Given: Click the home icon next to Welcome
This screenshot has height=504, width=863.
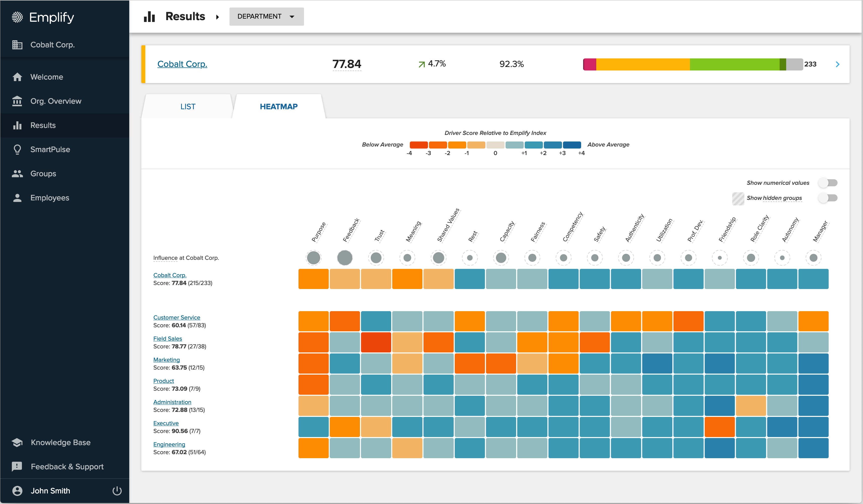Looking at the screenshot, I should (x=17, y=77).
